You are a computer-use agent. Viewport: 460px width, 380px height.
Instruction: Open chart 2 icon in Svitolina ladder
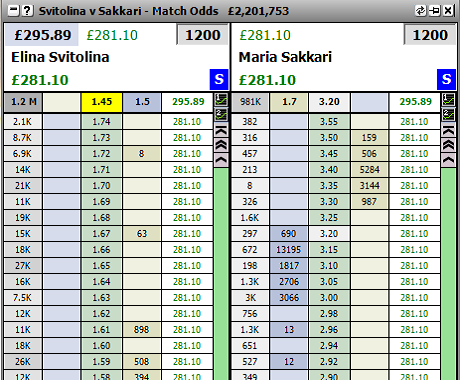coord(221,114)
